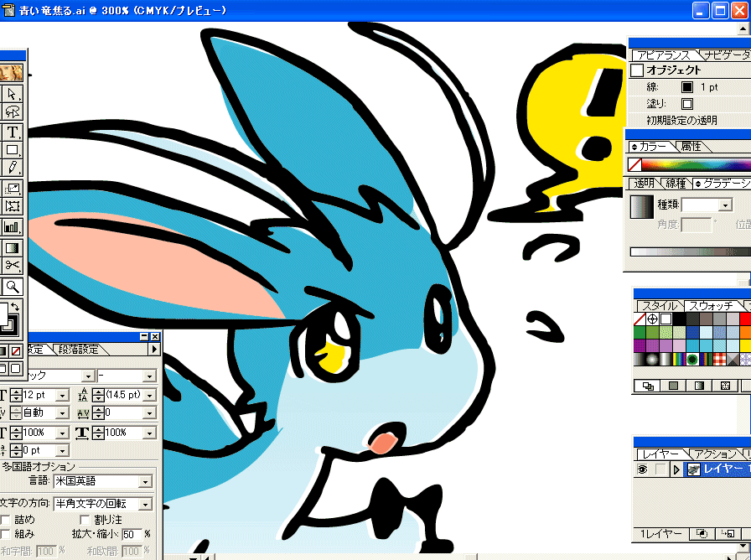Open the leading (14.5 pt) dropdown
The width and height of the screenshot is (751, 560).
[150, 395]
